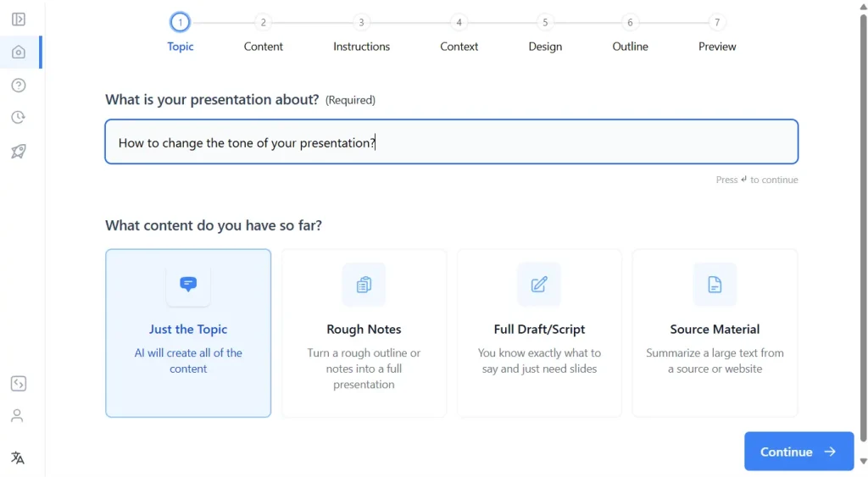Image resolution: width=868 pixels, height=477 pixels.
Task: Click 'AI will create all of the content' text
Action: tap(188, 361)
